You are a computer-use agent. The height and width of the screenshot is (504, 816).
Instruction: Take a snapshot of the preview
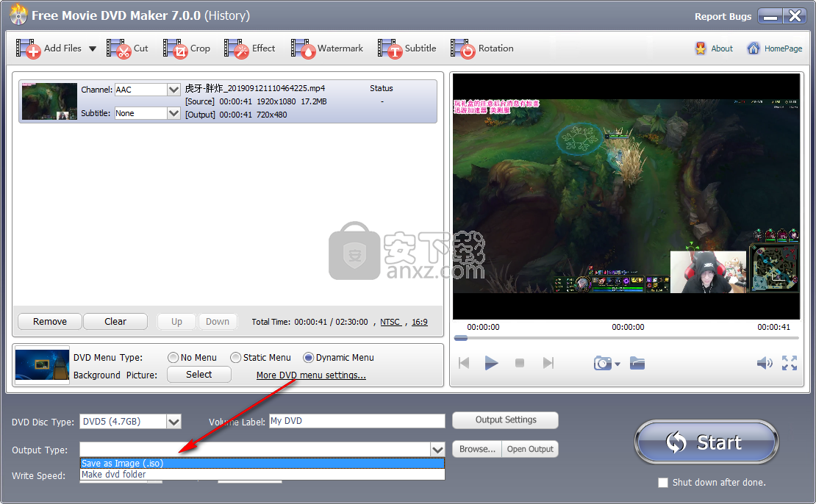pos(601,362)
